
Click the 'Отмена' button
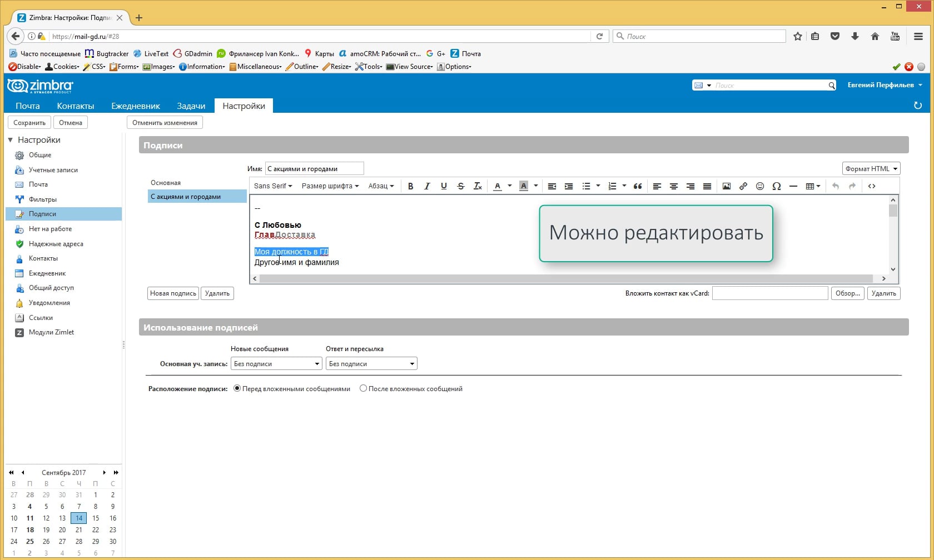coord(71,122)
